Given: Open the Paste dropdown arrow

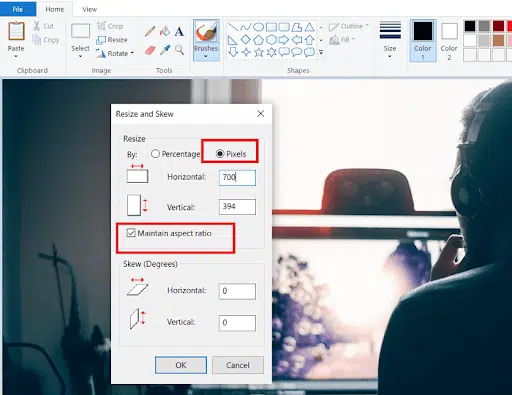Looking at the screenshot, I should click(x=16, y=57).
